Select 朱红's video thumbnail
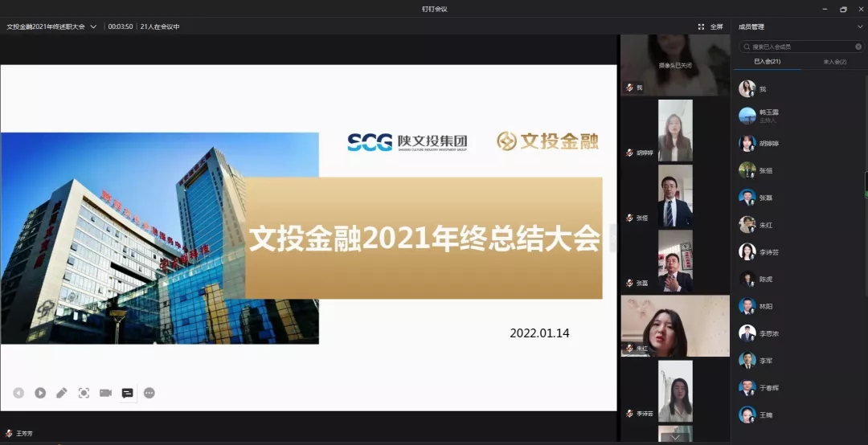Screen dimensions: 868x445 click(675, 325)
